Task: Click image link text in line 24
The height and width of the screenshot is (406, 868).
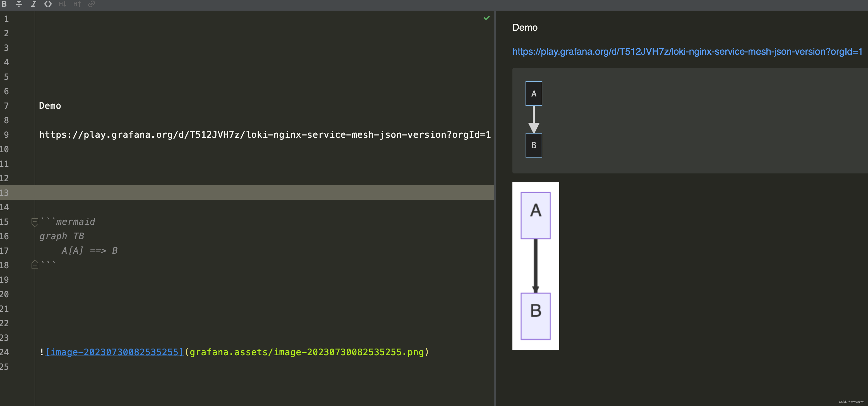Action: [114, 352]
